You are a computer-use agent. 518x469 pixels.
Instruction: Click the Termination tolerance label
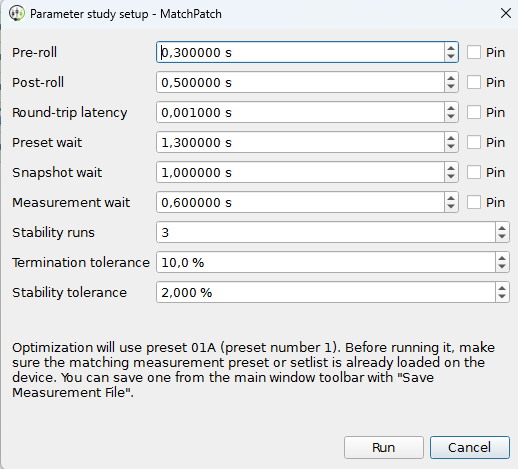81,263
